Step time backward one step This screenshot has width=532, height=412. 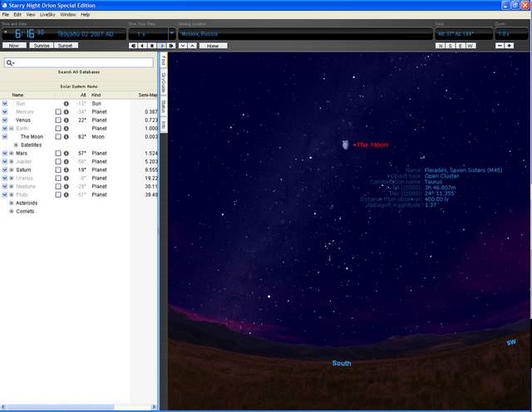133,46
